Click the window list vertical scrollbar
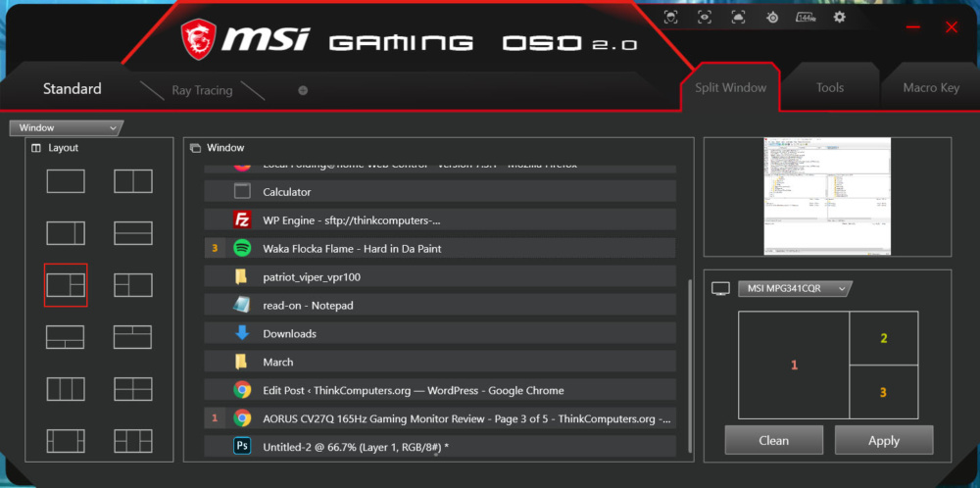Screen dimensions: 980x488 coord(690,366)
